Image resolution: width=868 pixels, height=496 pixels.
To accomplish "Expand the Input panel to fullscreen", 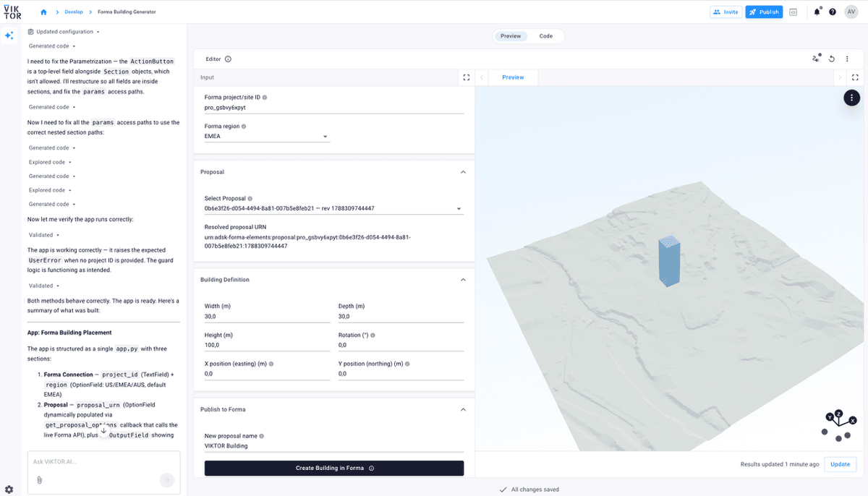I will pyautogui.click(x=467, y=77).
